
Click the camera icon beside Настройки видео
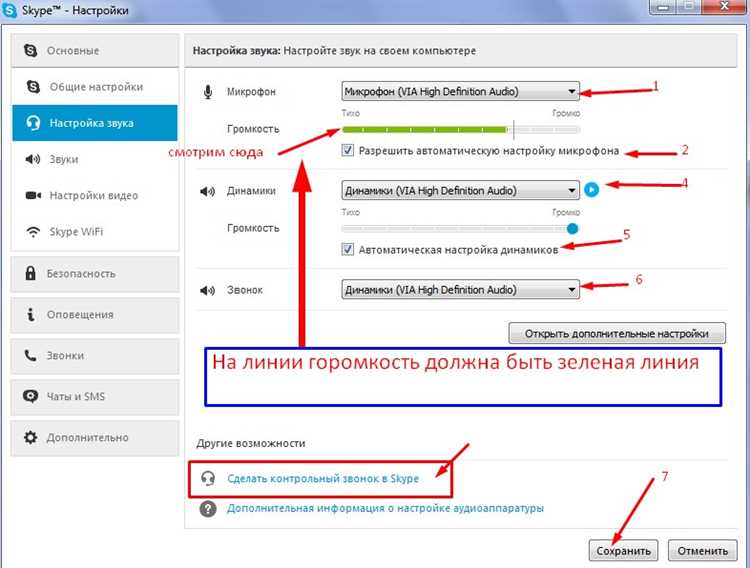click(33, 195)
